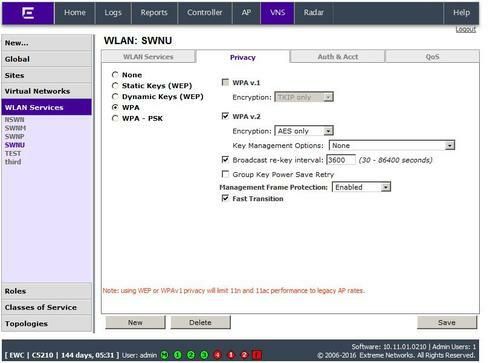Open the AES only encryption dropdown
Viewport: 490px width, 363px height.
(304, 131)
